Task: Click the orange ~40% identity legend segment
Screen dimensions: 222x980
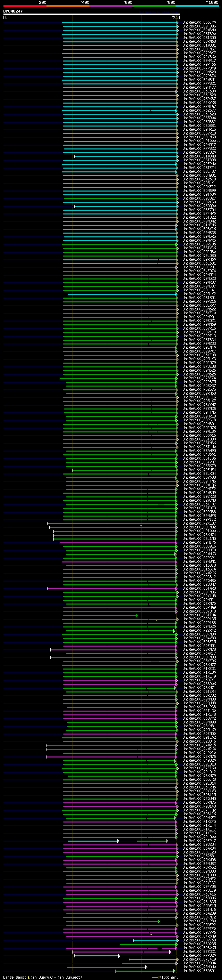Action: click(x=68, y=7)
